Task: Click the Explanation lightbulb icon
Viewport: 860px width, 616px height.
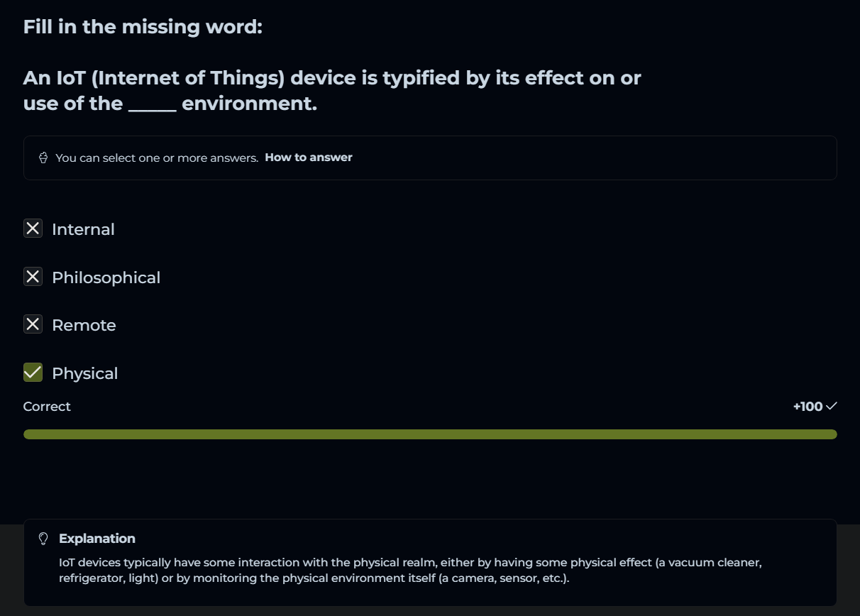Action: [43, 539]
